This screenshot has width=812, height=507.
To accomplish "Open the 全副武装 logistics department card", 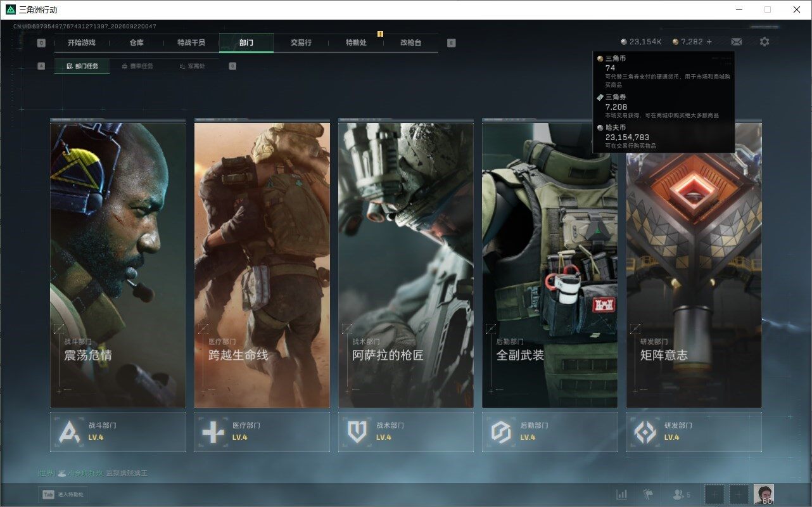I will tap(550, 265).
